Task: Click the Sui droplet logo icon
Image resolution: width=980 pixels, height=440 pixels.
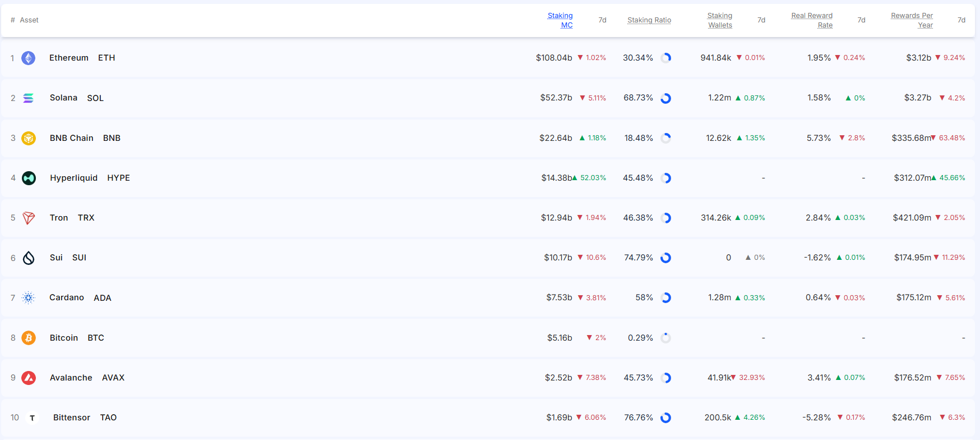Action: coord(29,258)
